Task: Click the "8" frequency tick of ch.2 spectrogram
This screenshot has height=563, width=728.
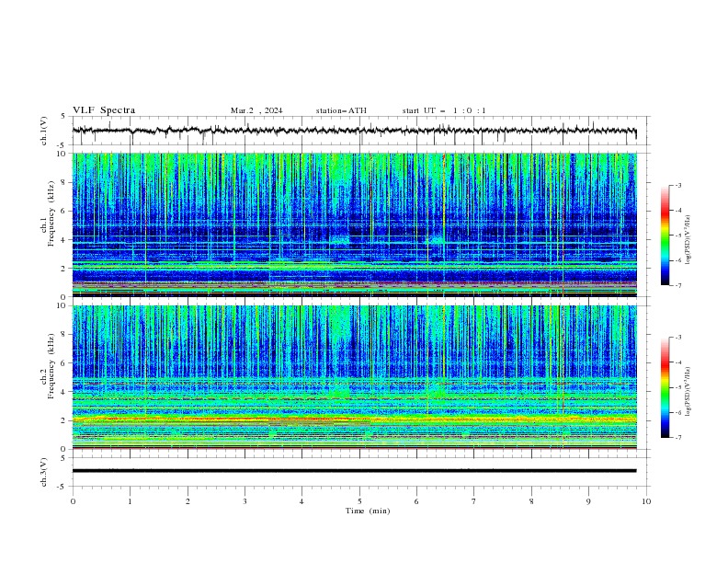Action: pyautogui.click(x=64, y=335)
